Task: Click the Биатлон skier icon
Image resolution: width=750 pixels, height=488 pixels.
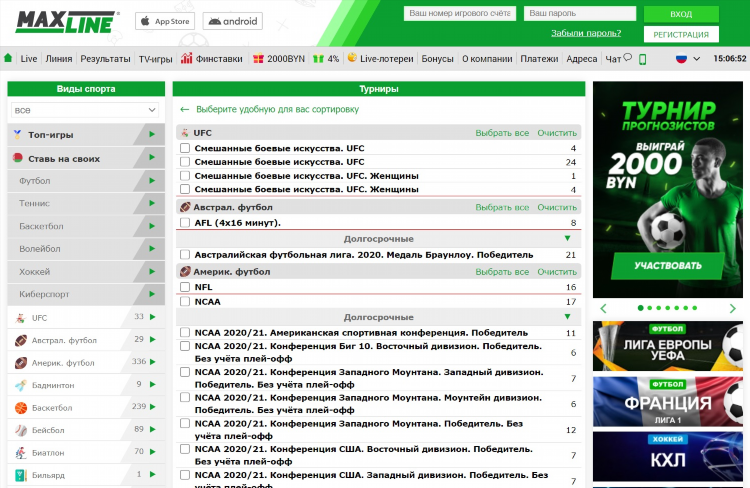Action: coord(21,453)
